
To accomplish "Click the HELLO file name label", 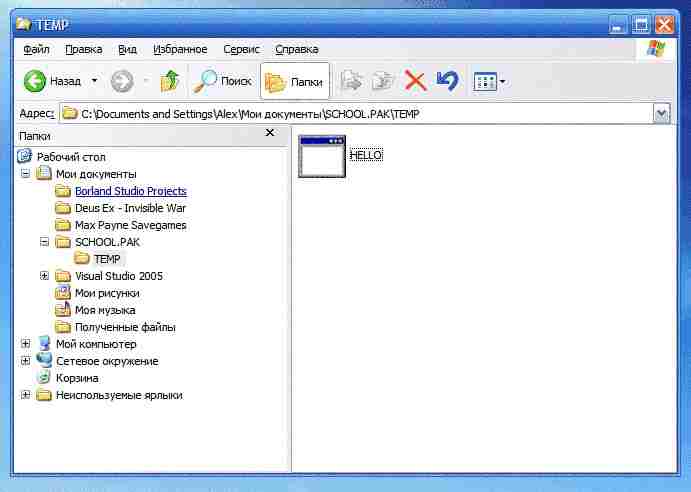I will point(366,155).
